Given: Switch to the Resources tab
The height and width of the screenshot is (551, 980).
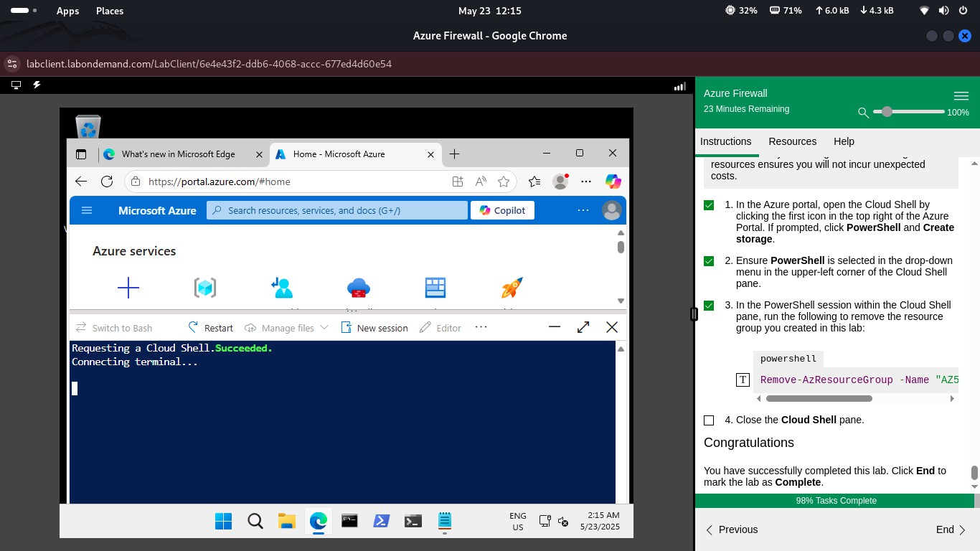Looking at the screenshot, I should tap(792, 141).
